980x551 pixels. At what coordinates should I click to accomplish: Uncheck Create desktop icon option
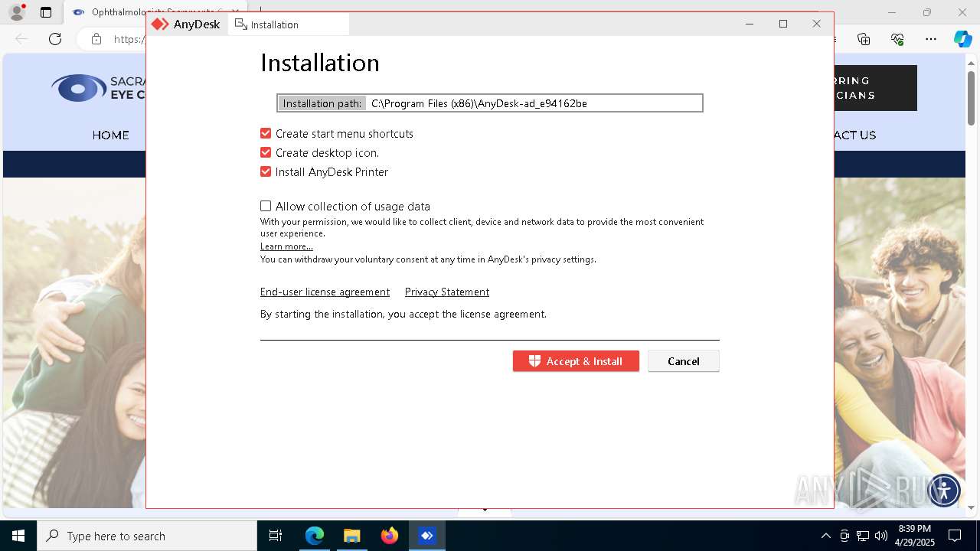[x=266, y=152]
